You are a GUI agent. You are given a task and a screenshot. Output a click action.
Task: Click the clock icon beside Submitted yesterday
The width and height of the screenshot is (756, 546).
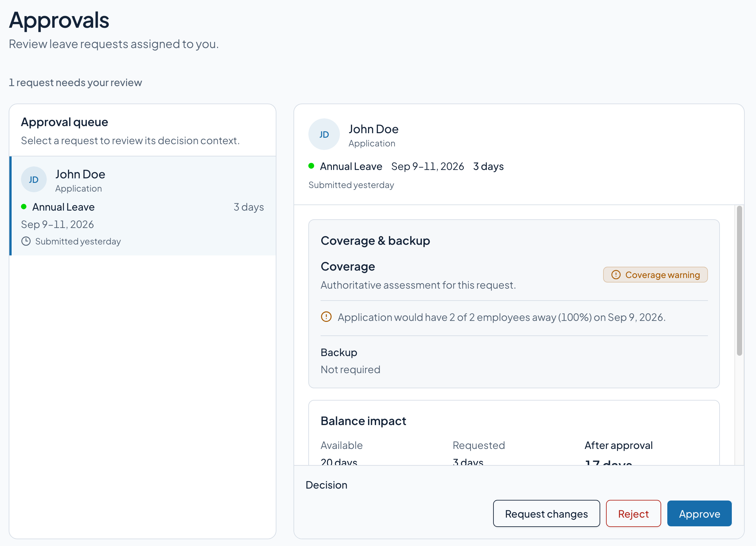point(26,241)
